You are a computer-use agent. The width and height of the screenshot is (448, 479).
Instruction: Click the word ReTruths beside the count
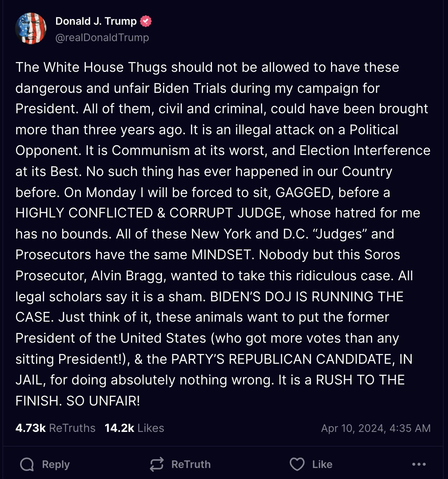[x=72, y=428]
